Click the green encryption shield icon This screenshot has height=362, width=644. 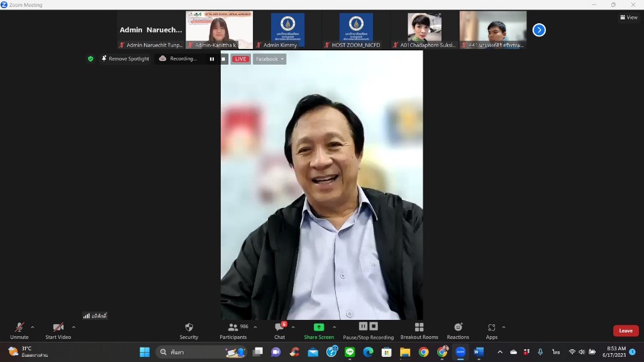[91, 58]
